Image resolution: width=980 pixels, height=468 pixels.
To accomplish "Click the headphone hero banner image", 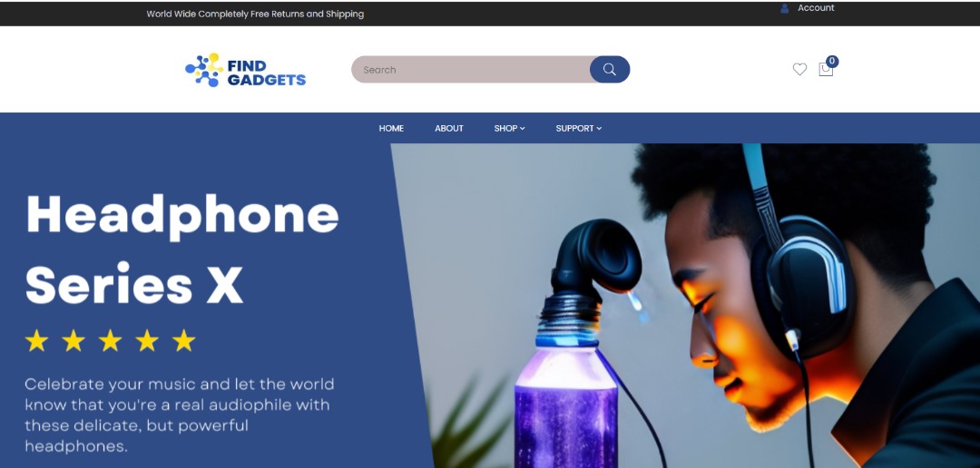I will (x=686, y=306).
